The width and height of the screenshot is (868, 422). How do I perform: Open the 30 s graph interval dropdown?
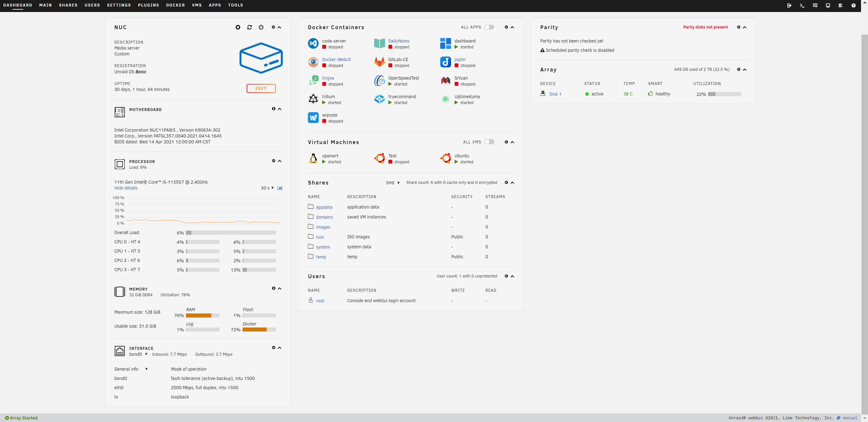(x=267, y=188)
